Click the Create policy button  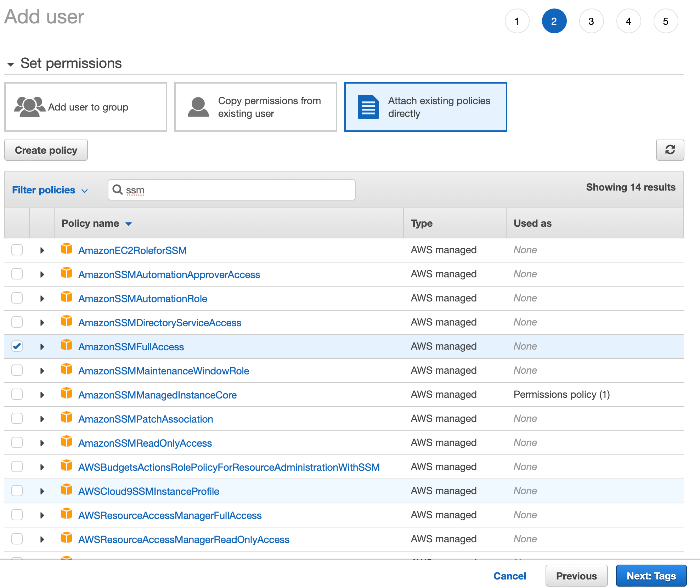coord(46,150)
